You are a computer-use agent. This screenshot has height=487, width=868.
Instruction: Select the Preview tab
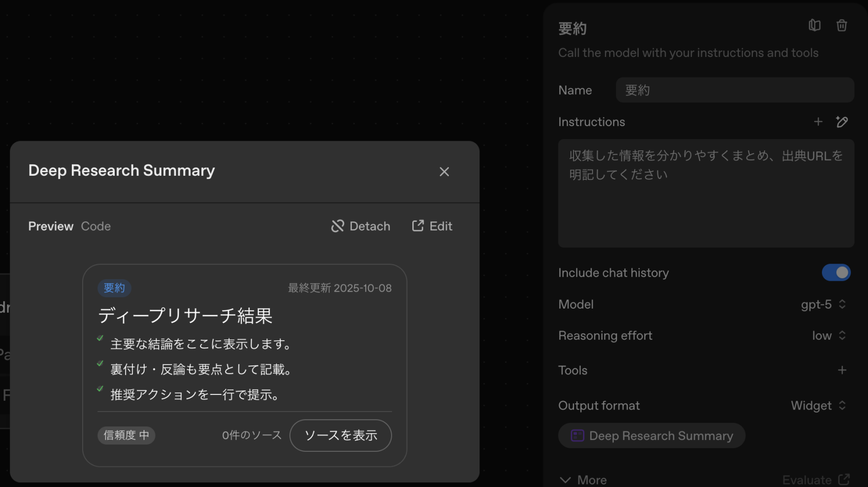(51, 226)
